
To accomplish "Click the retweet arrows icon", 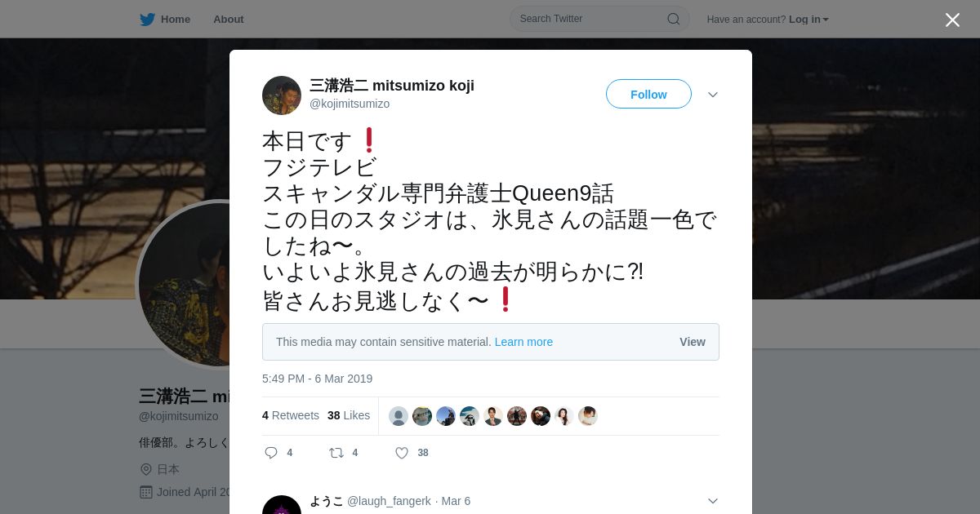I will pyautogui.click(x=336, y=453).
